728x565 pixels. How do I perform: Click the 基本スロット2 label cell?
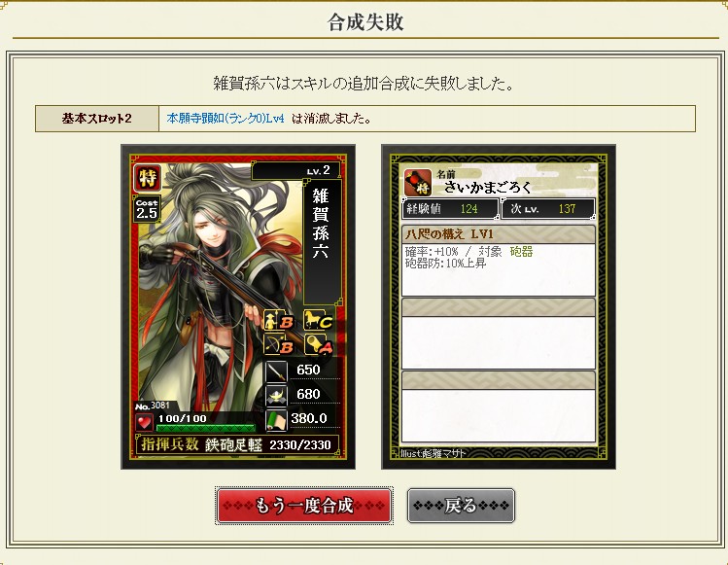coord(97,119)
